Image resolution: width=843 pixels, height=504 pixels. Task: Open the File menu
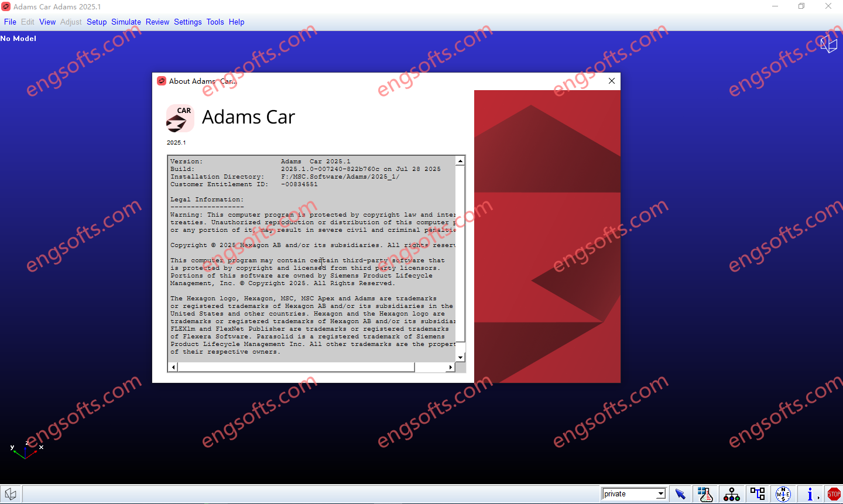(x=10, y=22)
